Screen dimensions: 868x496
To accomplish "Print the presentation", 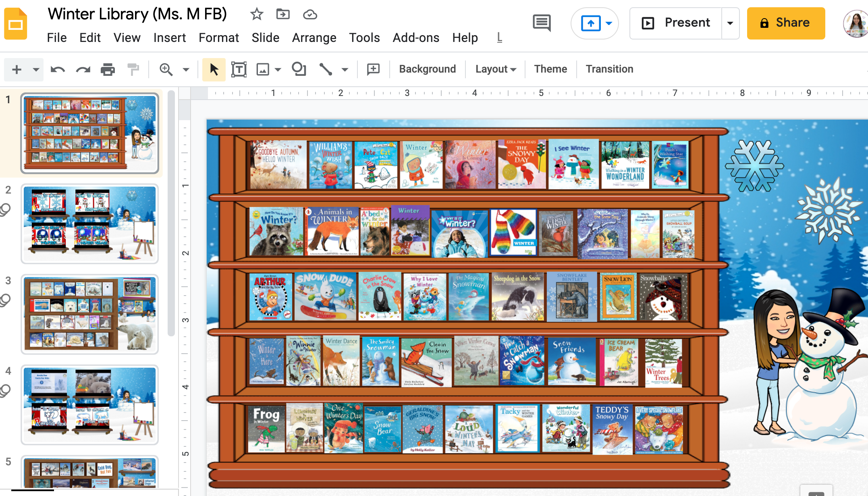I will 108,70.
